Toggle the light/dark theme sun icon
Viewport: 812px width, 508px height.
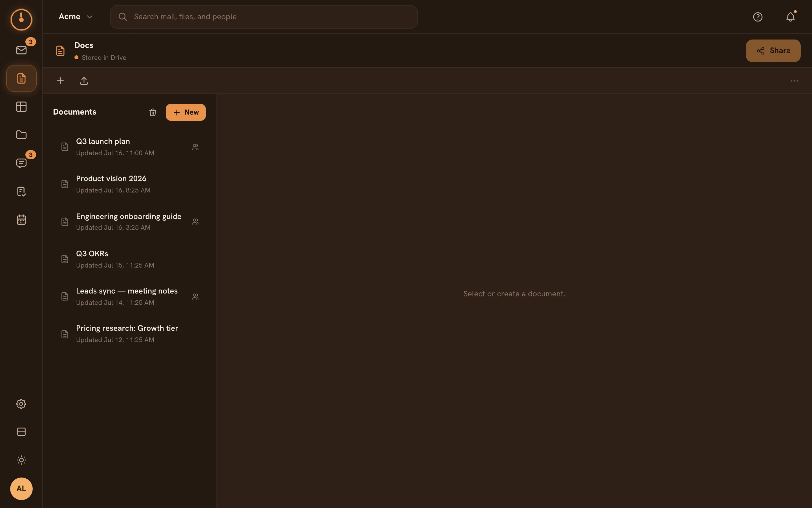[x=21, y=460]
